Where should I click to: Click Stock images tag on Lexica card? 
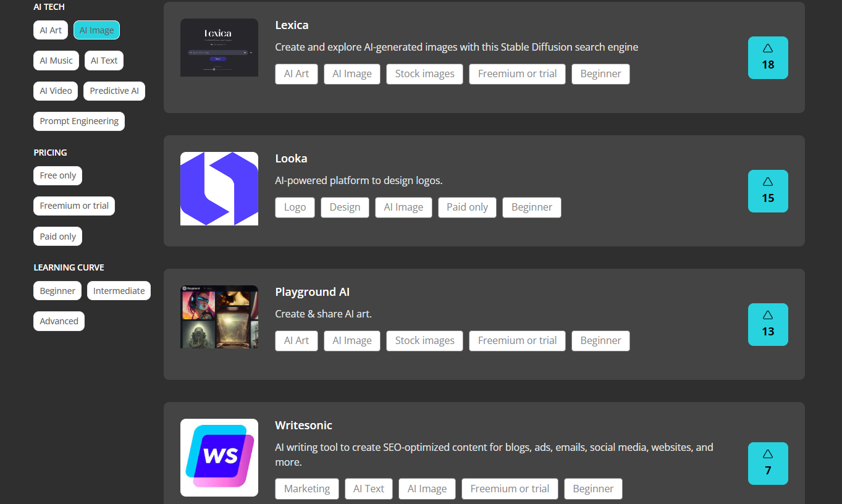(x=425, y=74)
